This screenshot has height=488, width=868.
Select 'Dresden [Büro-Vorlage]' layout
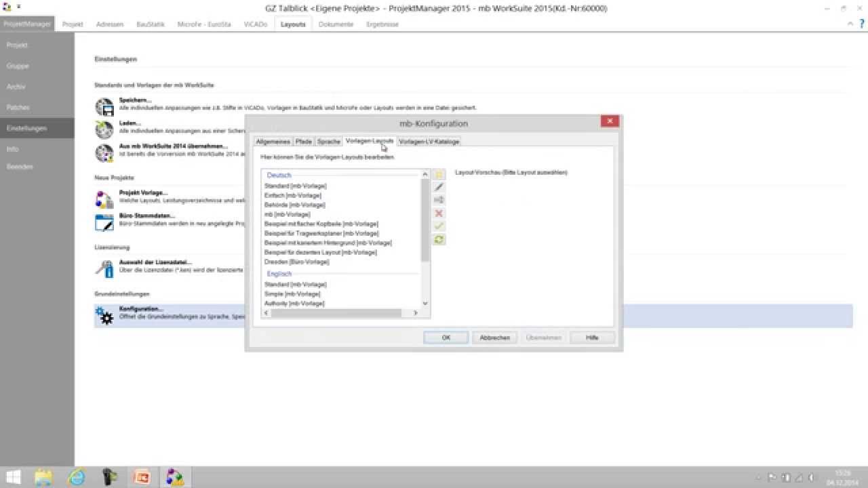(297, 262)
